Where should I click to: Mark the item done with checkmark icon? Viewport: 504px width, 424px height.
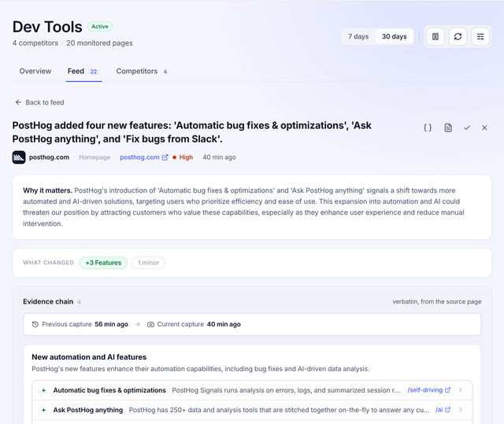(467, 127)
